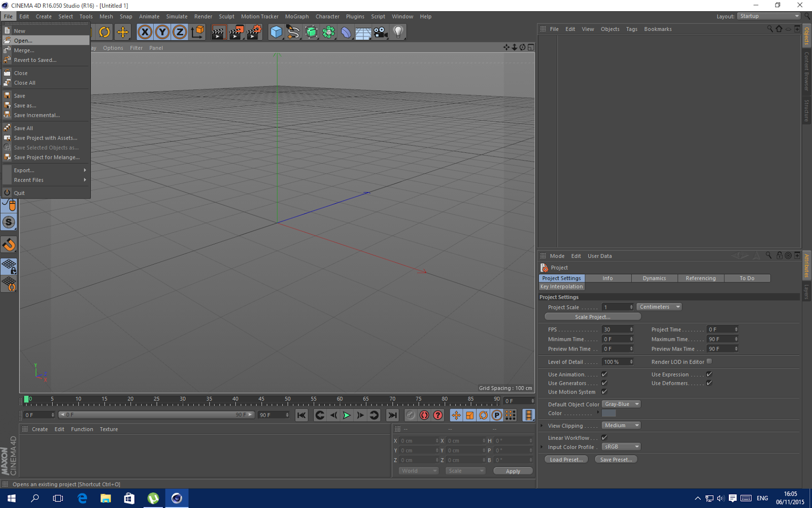Viewport: 812px width, 508px height.
Task: Open the Layout Startup dropdown
Action: coord(769,16)
